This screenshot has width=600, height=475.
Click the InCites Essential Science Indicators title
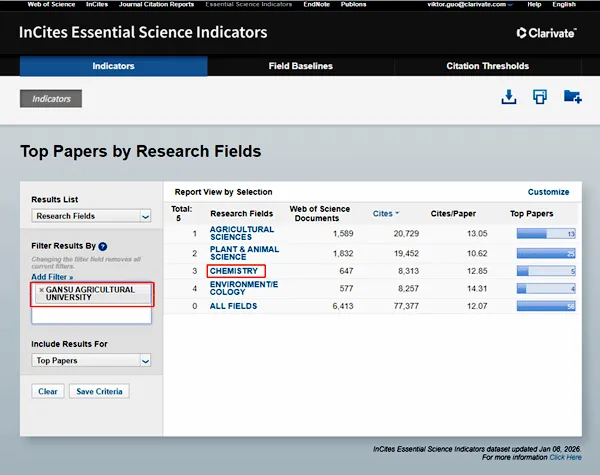coord(143,33)
